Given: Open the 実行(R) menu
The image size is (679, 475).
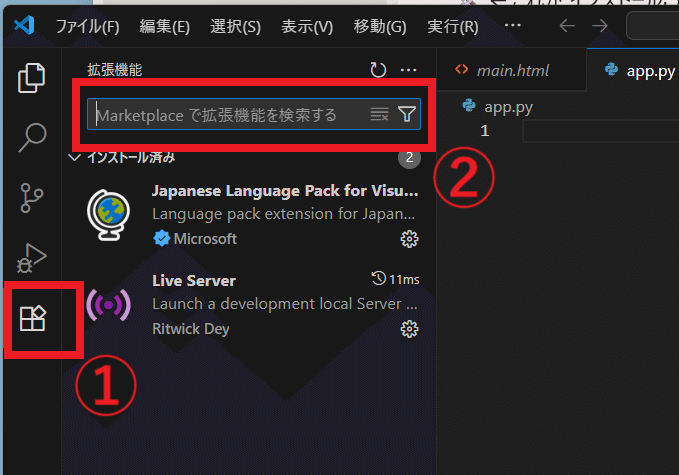Looking at the screenshot, I should [453, 27].
